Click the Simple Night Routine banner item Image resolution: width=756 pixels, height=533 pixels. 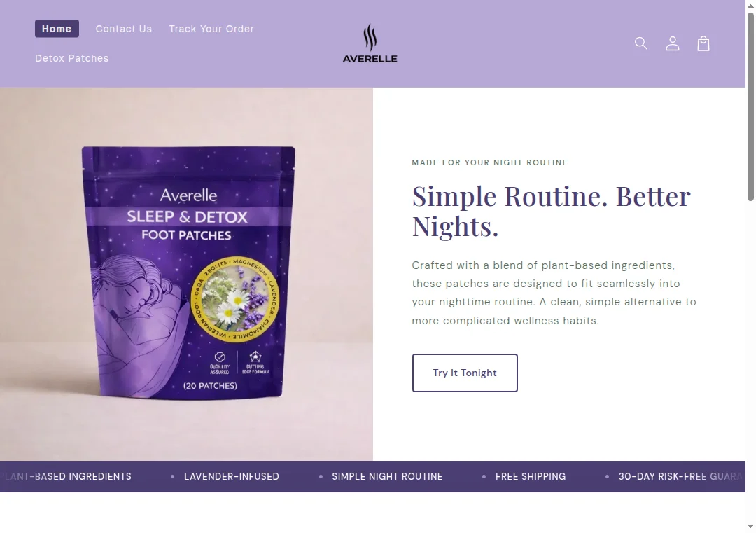click(387, 476)
